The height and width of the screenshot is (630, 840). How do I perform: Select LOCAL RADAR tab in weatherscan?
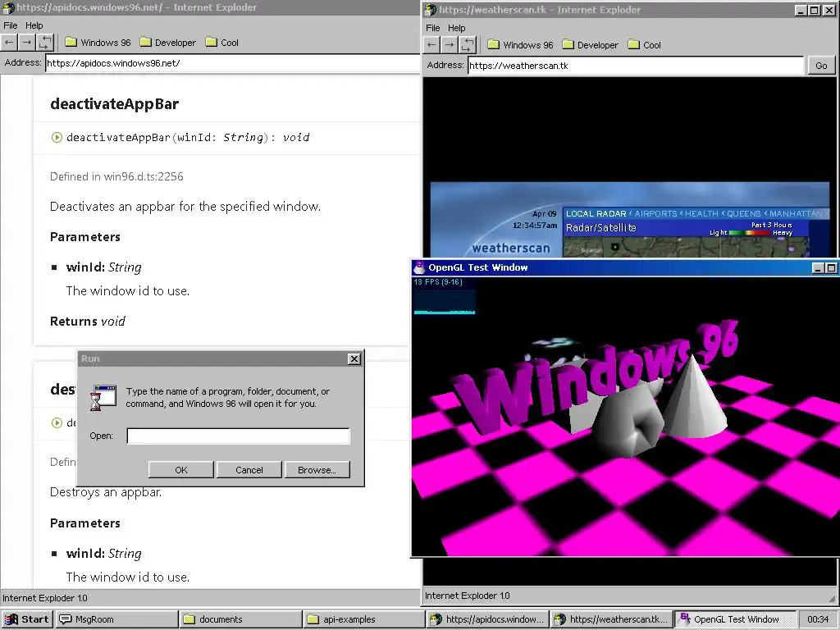point(596,214)
